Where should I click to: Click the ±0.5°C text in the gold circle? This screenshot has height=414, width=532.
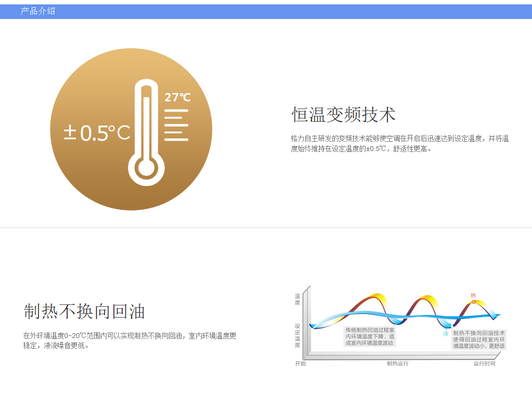(97, 132)
